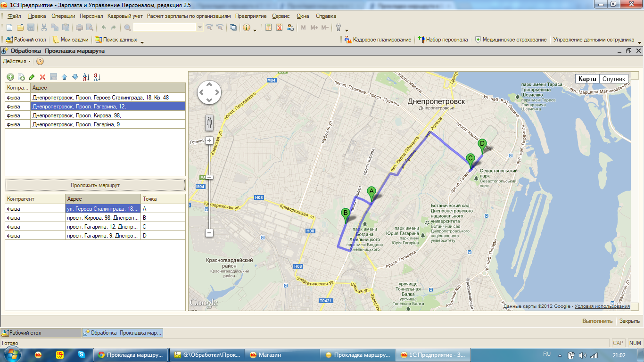Click the toolbar search input field

click(165, 27)
